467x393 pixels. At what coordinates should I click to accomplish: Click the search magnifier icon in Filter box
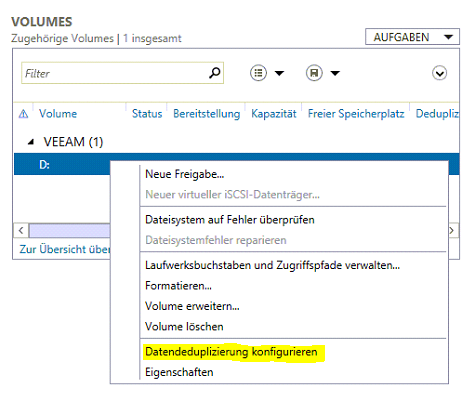coord(215,72)
